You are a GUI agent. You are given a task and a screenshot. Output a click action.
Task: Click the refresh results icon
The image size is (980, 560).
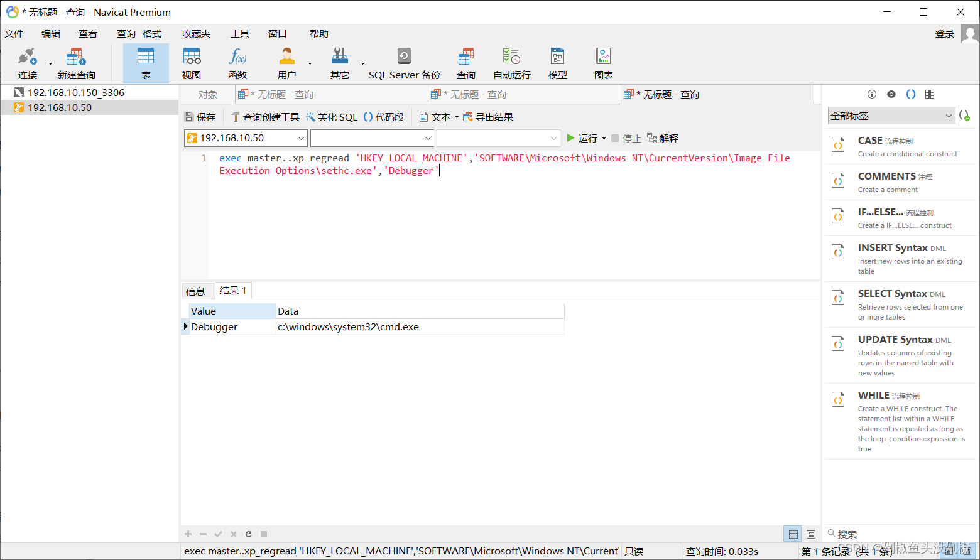249,534
